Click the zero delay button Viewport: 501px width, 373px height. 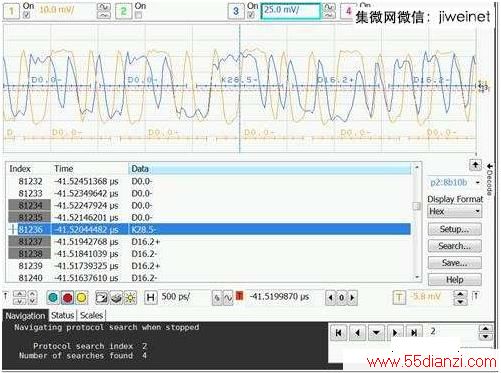click(341, 297)
